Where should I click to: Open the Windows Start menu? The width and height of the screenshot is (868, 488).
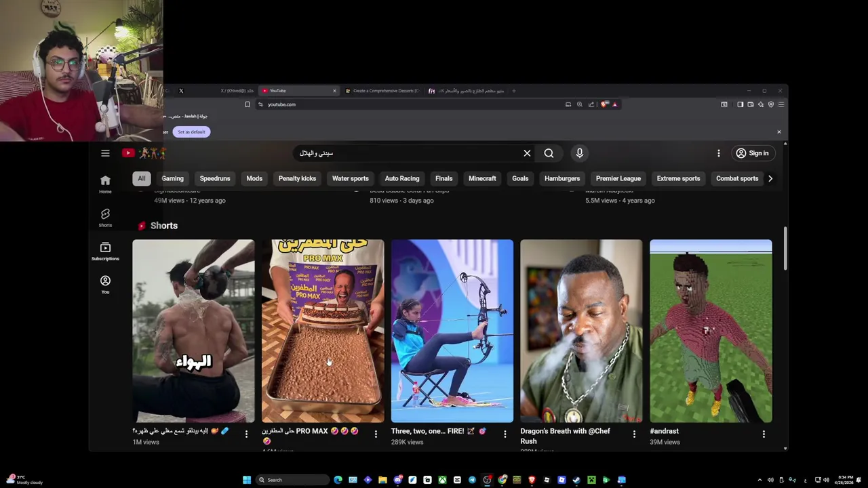pos(247,480)
